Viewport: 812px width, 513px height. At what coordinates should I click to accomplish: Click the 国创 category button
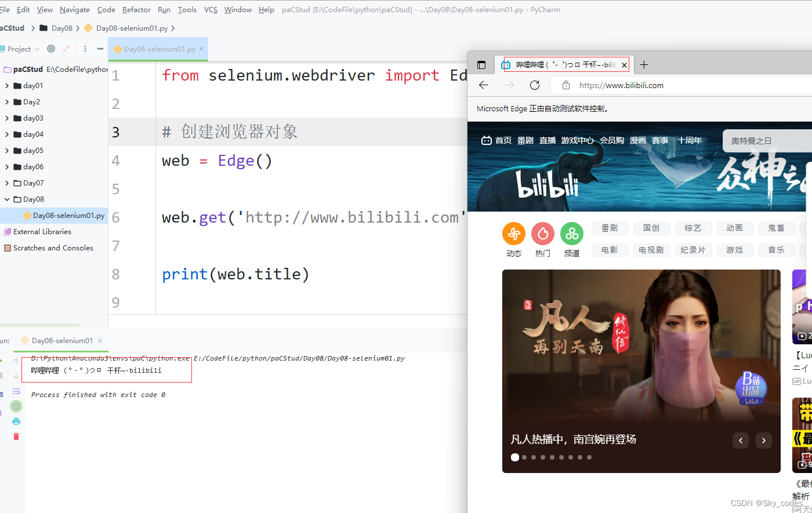tap(651, 228)
